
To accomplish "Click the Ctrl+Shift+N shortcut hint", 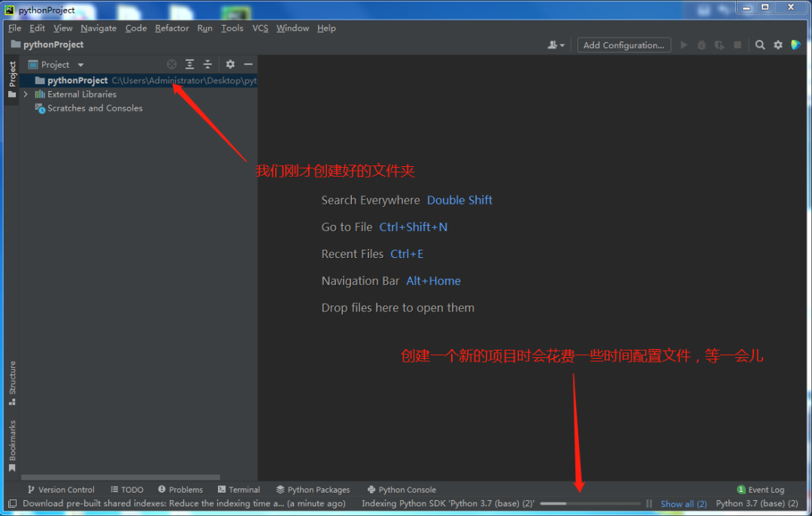I will [x=414, y=227].
